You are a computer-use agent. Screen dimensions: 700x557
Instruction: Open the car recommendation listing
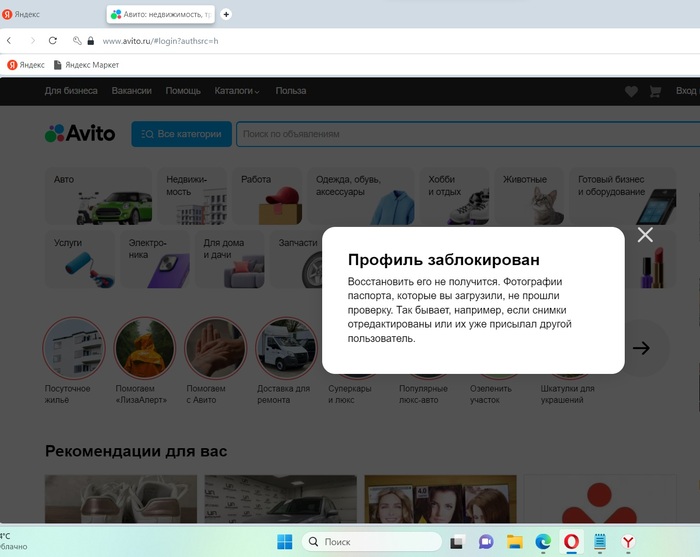pos(280,499)
